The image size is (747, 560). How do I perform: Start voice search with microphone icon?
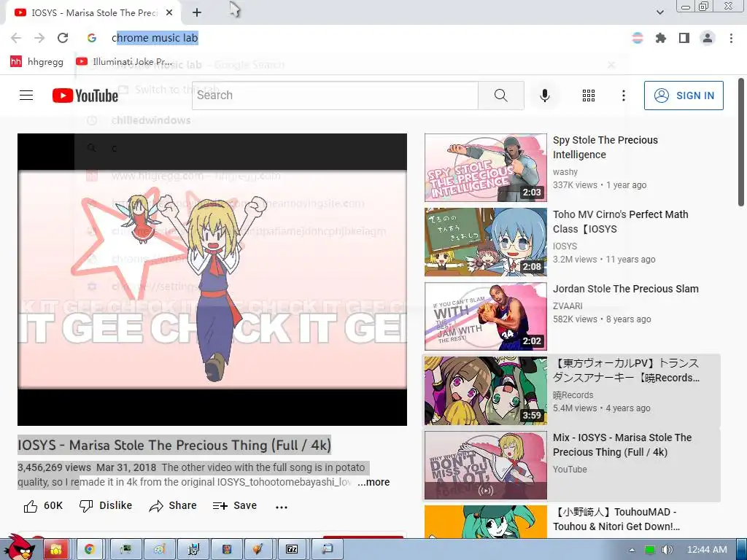544,96
